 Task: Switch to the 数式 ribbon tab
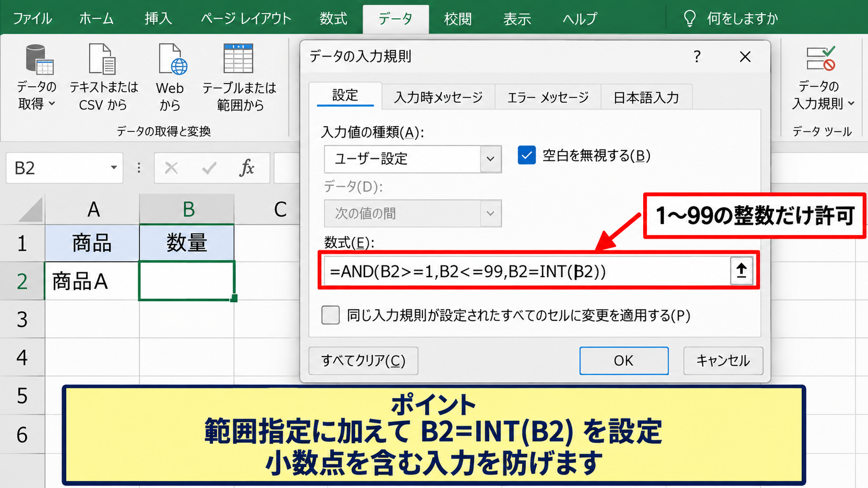(x=333, y=19)
